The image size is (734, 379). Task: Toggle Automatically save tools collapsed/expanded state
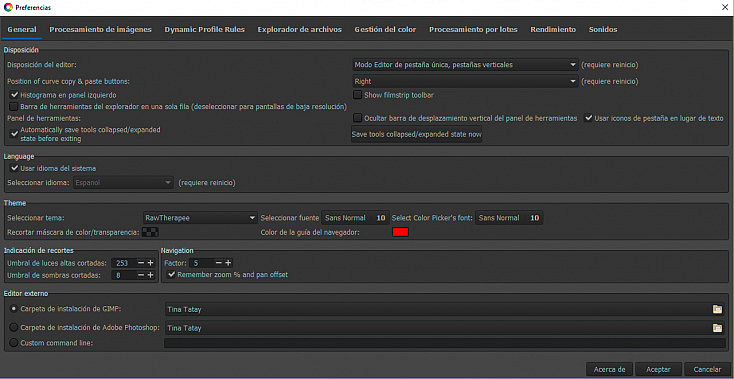(x=14, y=134)
